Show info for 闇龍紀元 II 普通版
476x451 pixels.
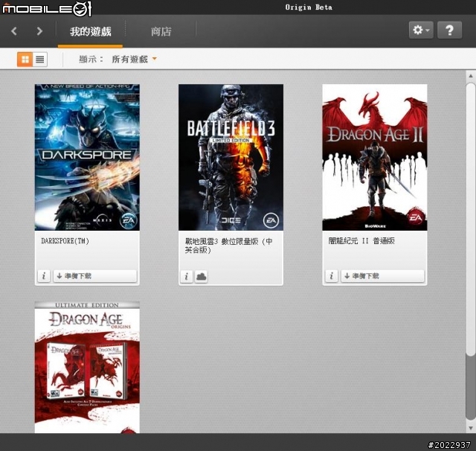tap(331, 276)
